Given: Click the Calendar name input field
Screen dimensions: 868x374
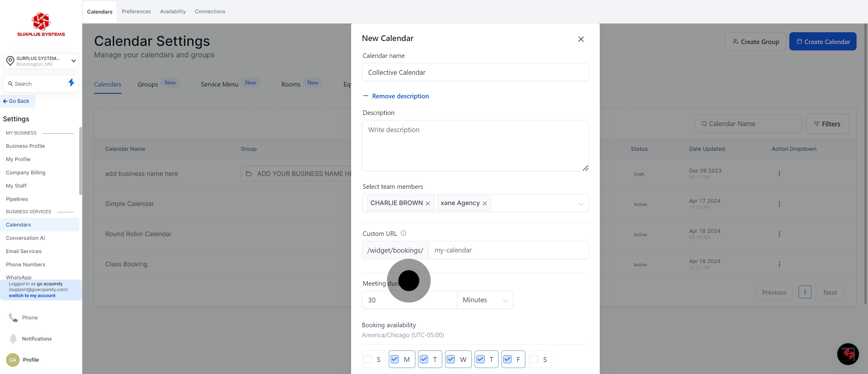Looking at the screenshot, I should pos(475,72).
